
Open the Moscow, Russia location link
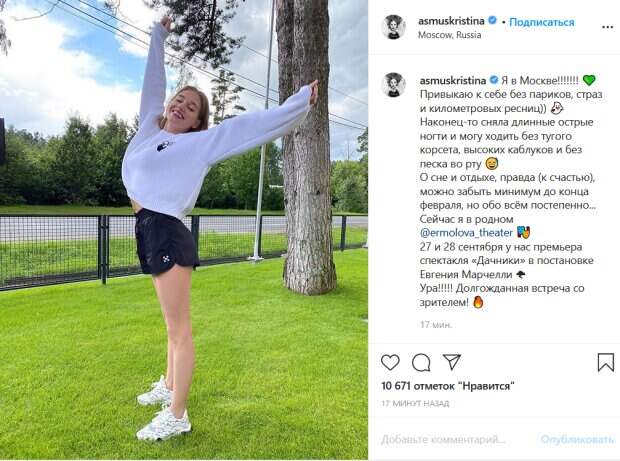(450, 35)
